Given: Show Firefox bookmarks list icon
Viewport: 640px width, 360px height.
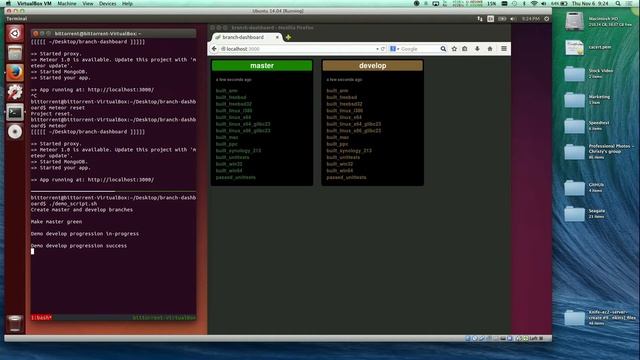Looking at the screenshot, I should [x=465, y=49].
